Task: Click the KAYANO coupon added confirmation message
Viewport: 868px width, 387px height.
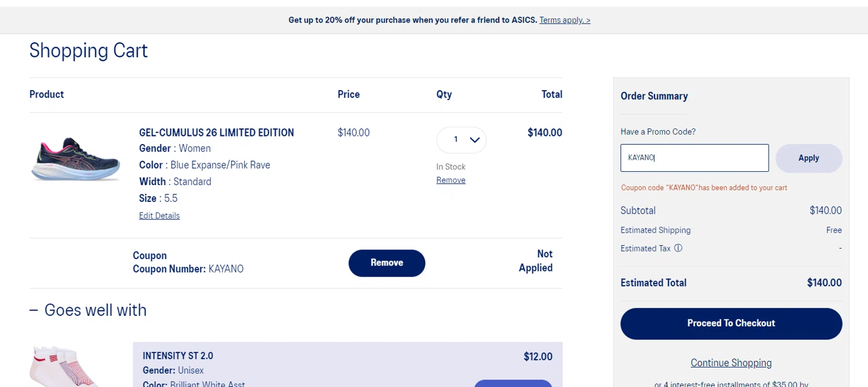Action: click(x=704, y=188)
